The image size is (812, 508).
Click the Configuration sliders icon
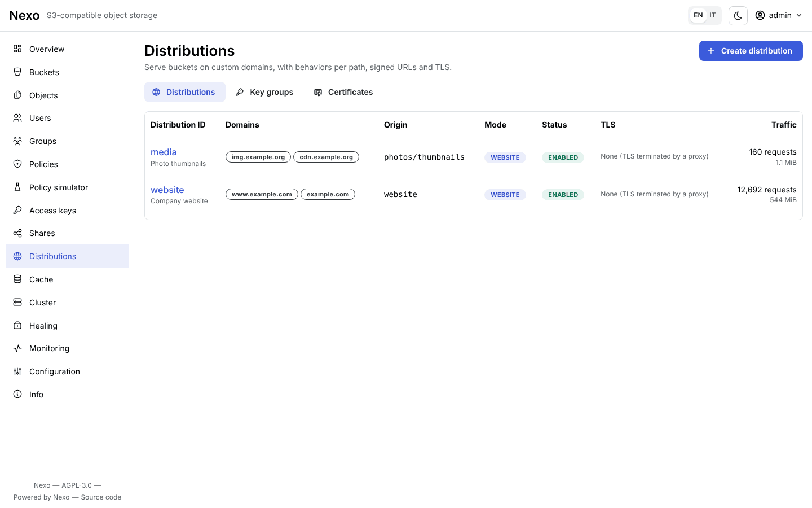pos(17,371)
